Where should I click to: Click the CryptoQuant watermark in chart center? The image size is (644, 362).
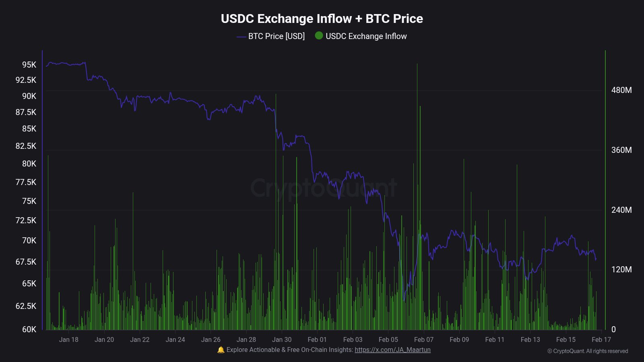pos(323,188)
